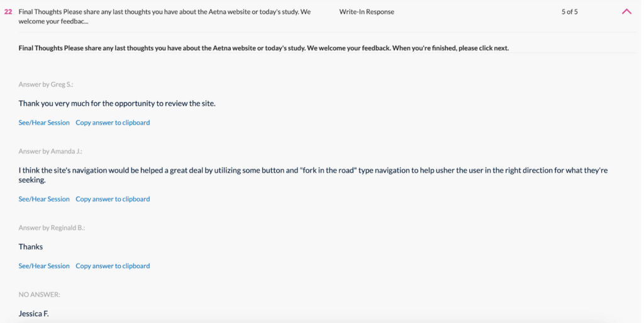644x323 pixels.
Task: Click the question number 22
Action: pos(8,12)
